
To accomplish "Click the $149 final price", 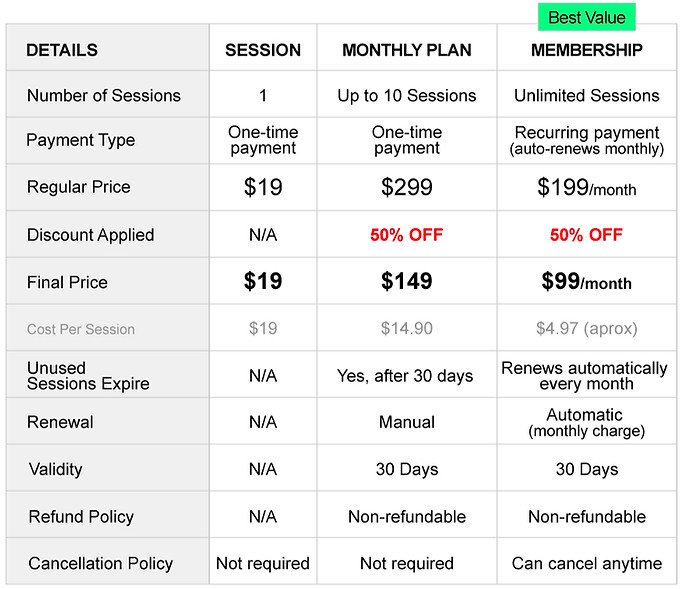I will [x=407, y=281].
